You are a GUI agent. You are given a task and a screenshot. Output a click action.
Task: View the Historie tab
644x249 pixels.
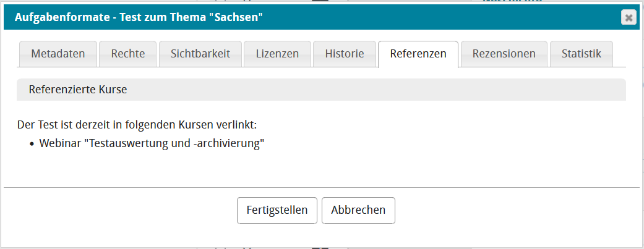(345, 54)
